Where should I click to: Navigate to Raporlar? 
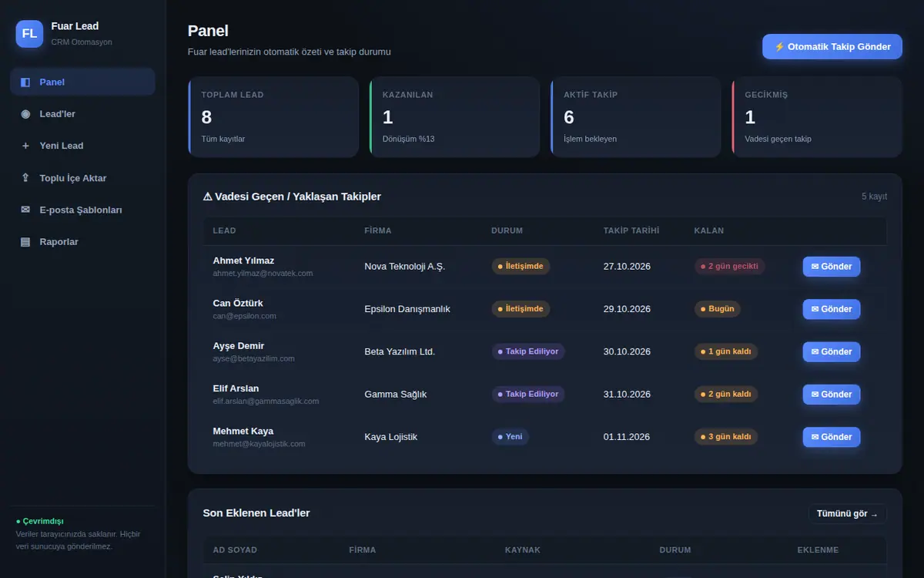[x=83, y=242]
